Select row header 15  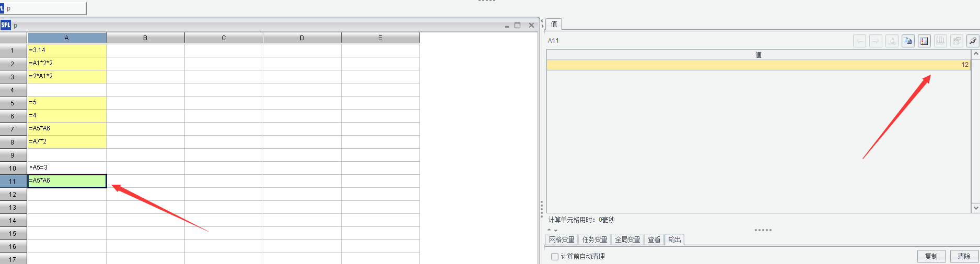coord(13,233)
